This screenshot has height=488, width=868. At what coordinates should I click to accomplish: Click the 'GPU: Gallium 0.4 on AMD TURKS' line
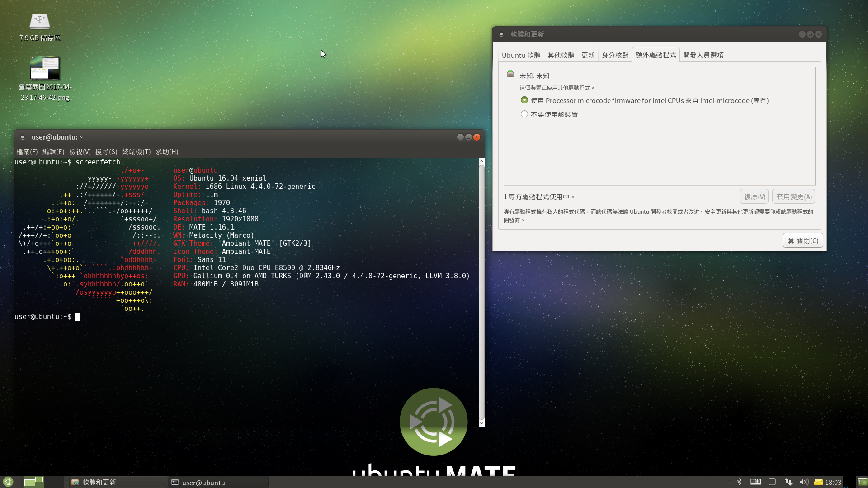[321, 276]
